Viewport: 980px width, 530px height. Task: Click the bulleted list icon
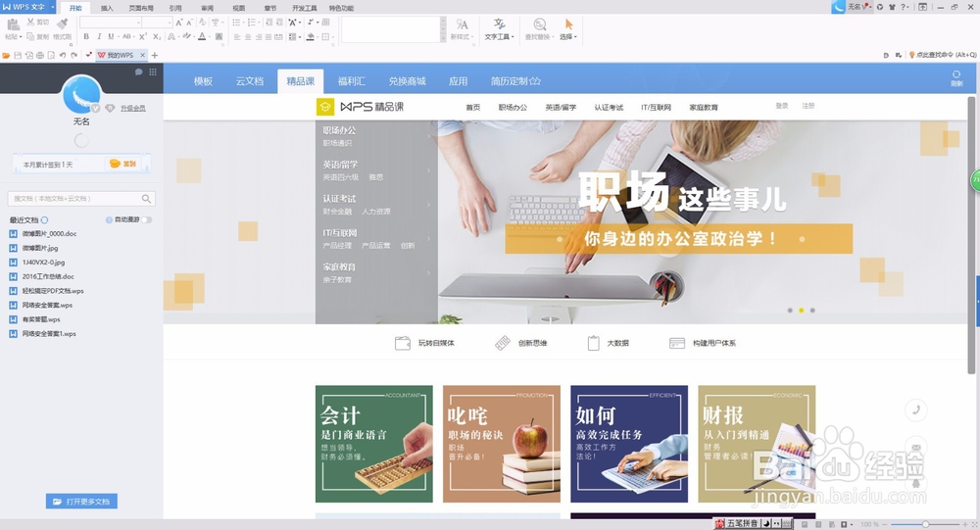tap(236, 23)
